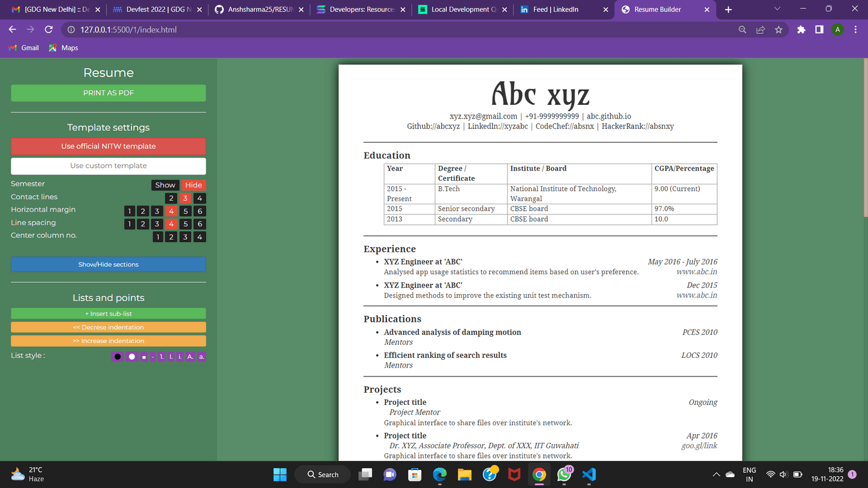Choose the dash list style
This screenshot has width=868, height=488.
153,357
